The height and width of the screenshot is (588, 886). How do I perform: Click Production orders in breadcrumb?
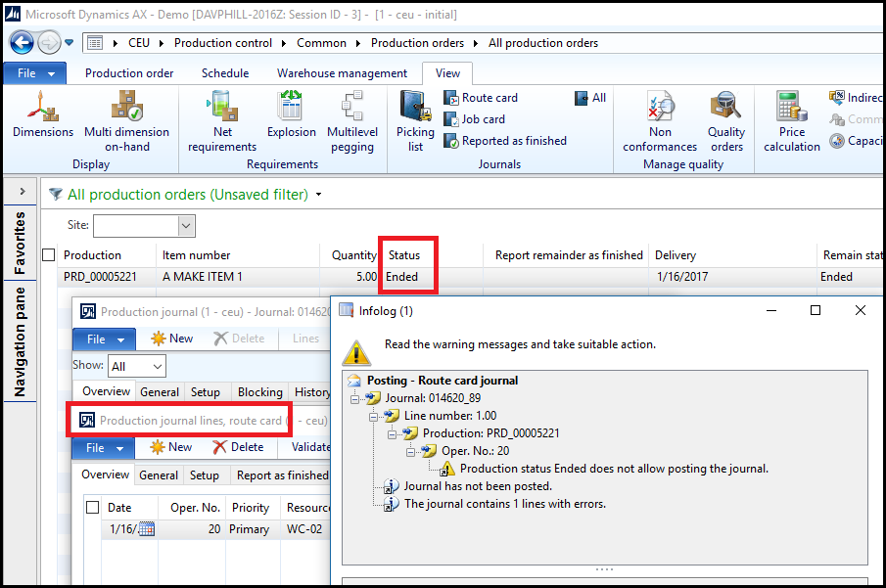[417, 43]
